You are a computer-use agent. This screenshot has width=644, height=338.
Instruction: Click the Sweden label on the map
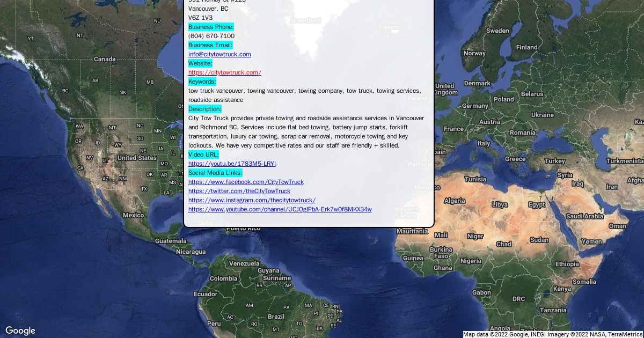(x=497, y=31)
